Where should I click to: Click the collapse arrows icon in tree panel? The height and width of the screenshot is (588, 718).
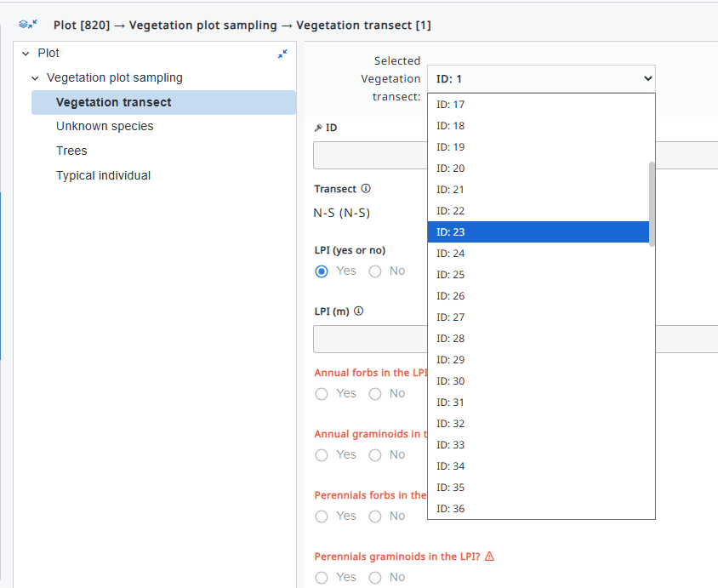pyautogui.click(x=282, y=54)
